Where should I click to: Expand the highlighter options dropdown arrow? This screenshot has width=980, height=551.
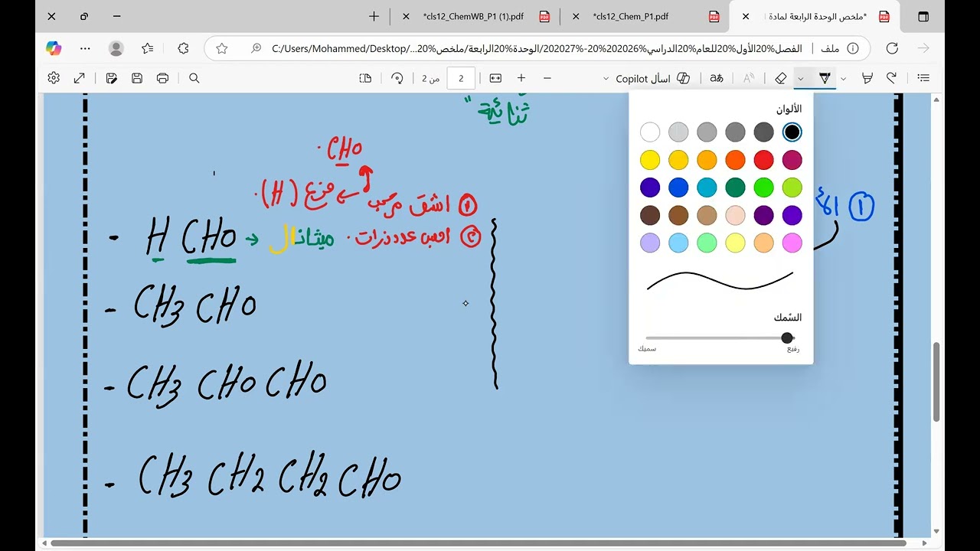[x=844, y=78]
